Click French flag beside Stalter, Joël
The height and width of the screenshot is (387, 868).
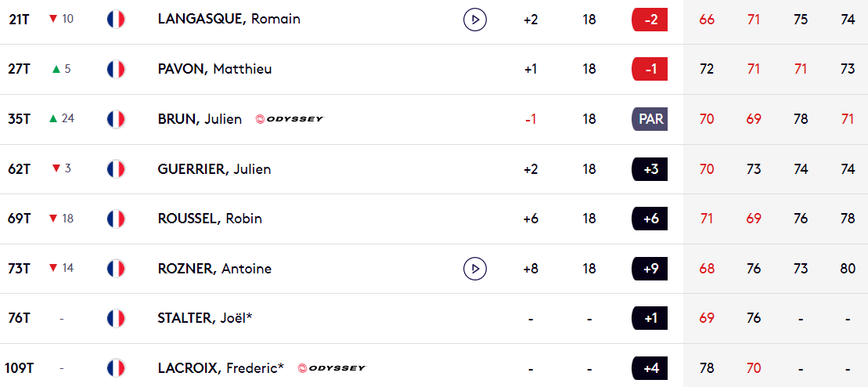click(x=116, y=318)
